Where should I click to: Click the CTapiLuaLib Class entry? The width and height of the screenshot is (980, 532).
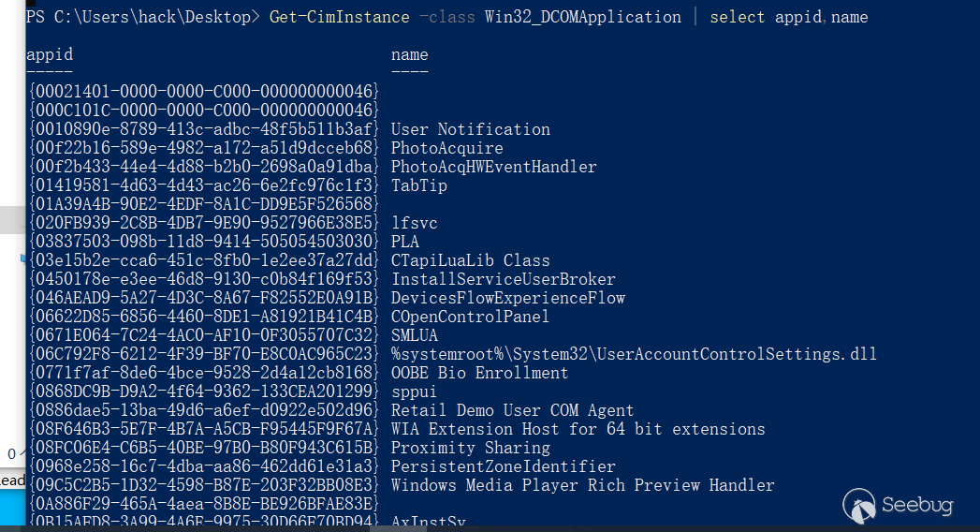[470, 260]
